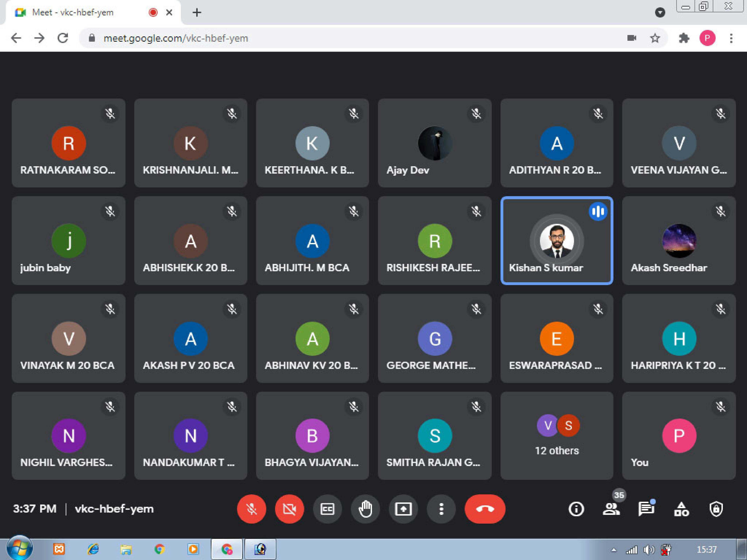
Task: Select the Ajay Dev participant avatar
Action: point(435,143)
